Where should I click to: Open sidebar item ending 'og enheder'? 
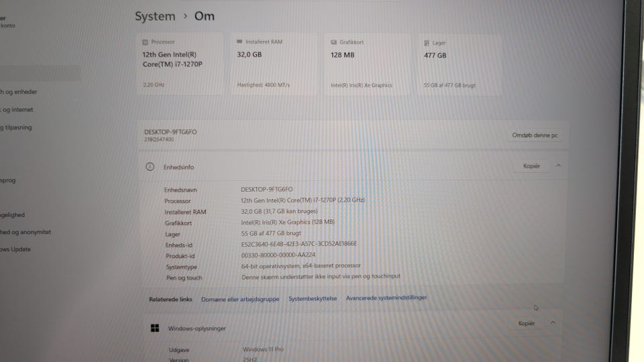tap(19, 92)
